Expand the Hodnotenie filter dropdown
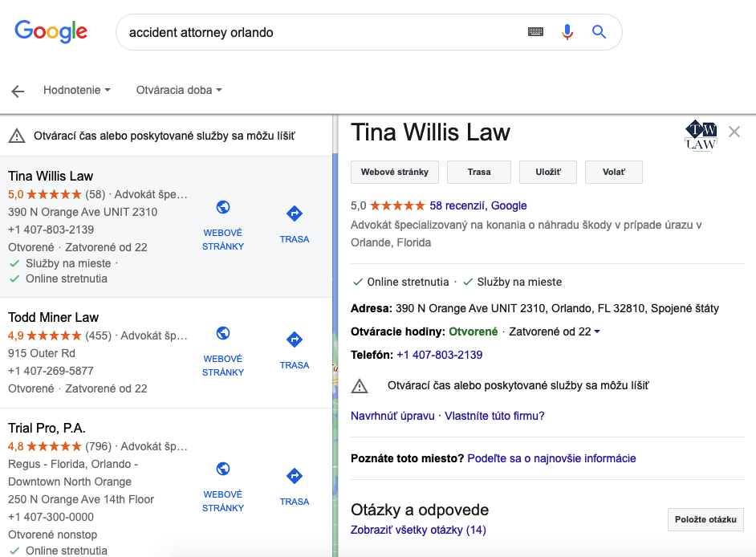 click(77, 90)
